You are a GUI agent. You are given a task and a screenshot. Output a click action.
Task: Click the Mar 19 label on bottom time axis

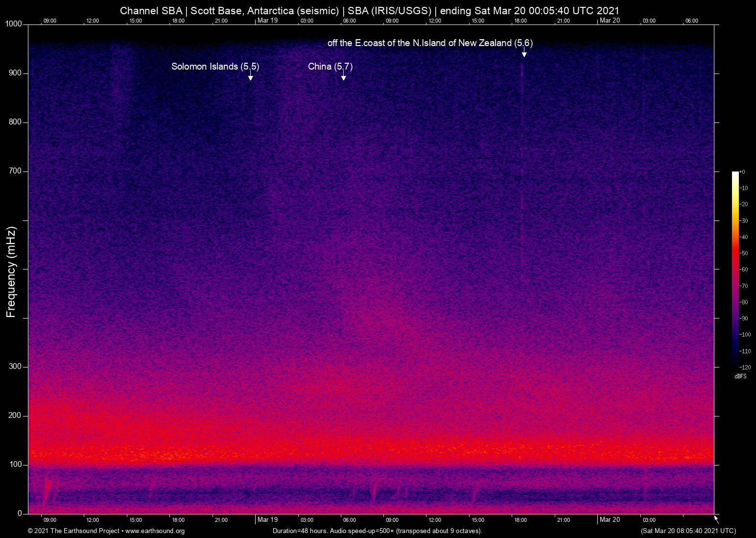tap(267, 519)
